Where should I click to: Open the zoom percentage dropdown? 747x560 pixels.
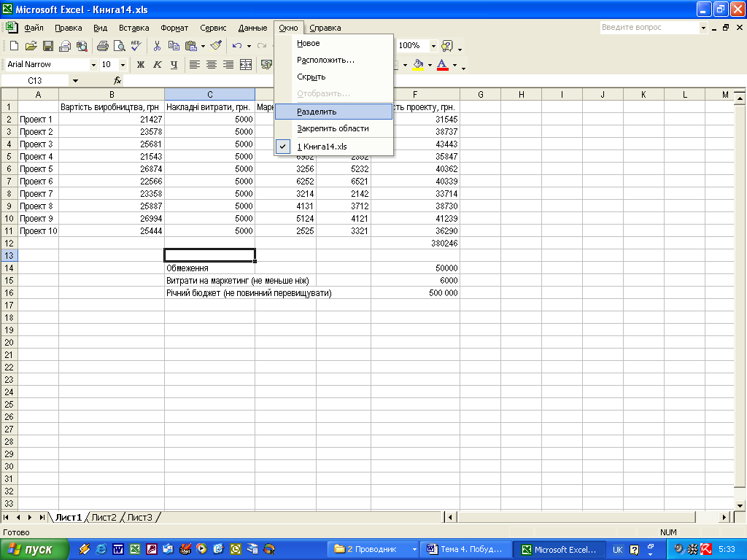[x=433, y=46]
